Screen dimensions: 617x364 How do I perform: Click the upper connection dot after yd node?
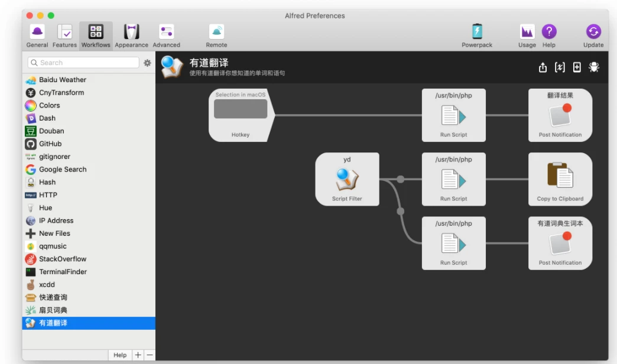401,180
